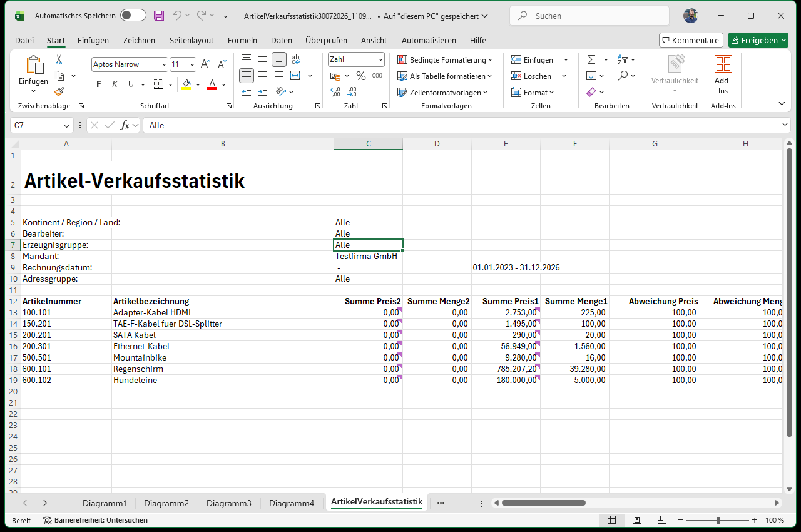The image size is (801, 532).
Task: Click the Format Painter brush icon
Action: point(59,91)
